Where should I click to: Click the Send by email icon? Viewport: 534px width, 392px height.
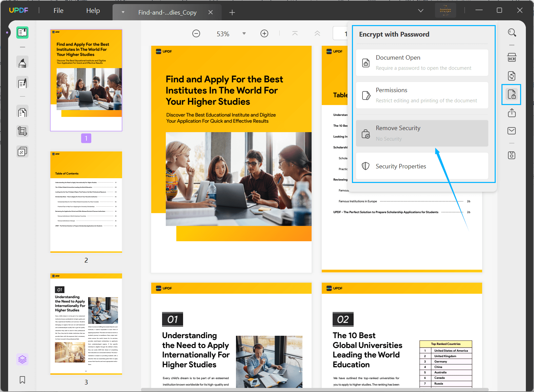[512, 131]
